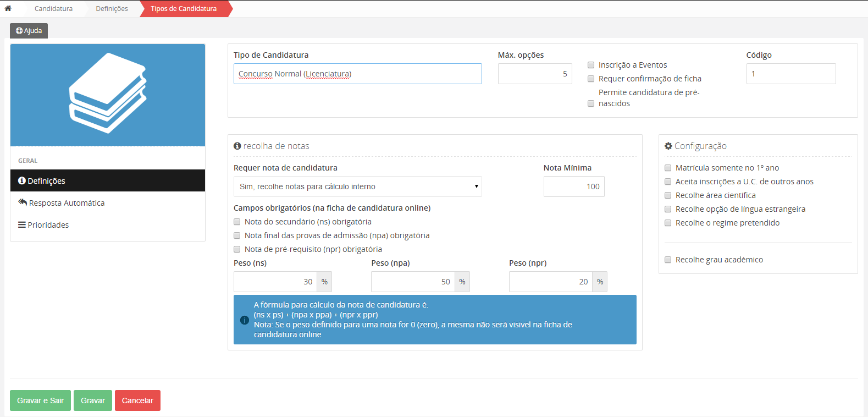Click the list icon beside Prioridades
This screenshot has height=417, width=868.
(22, 224)
